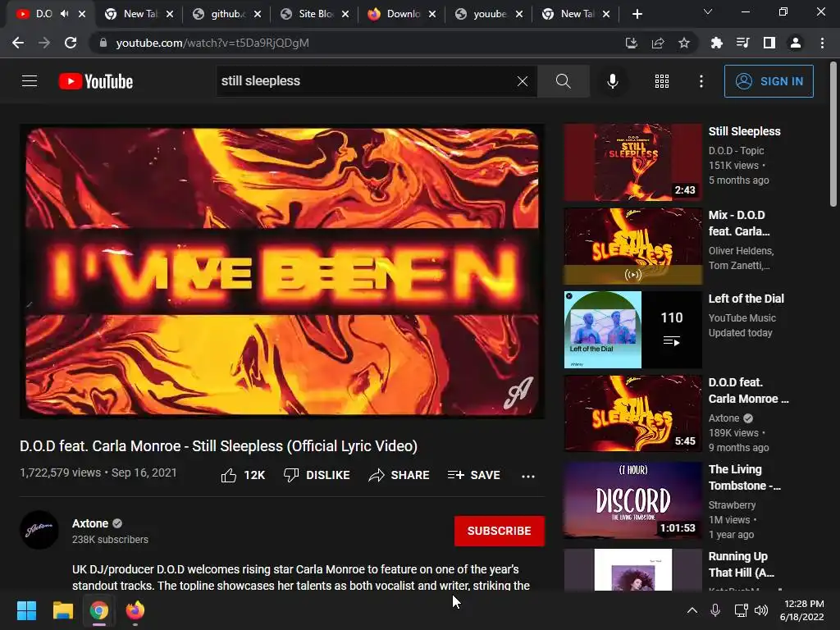Like the video with thumbs up
840x630 pixels.
pos(243,475)
